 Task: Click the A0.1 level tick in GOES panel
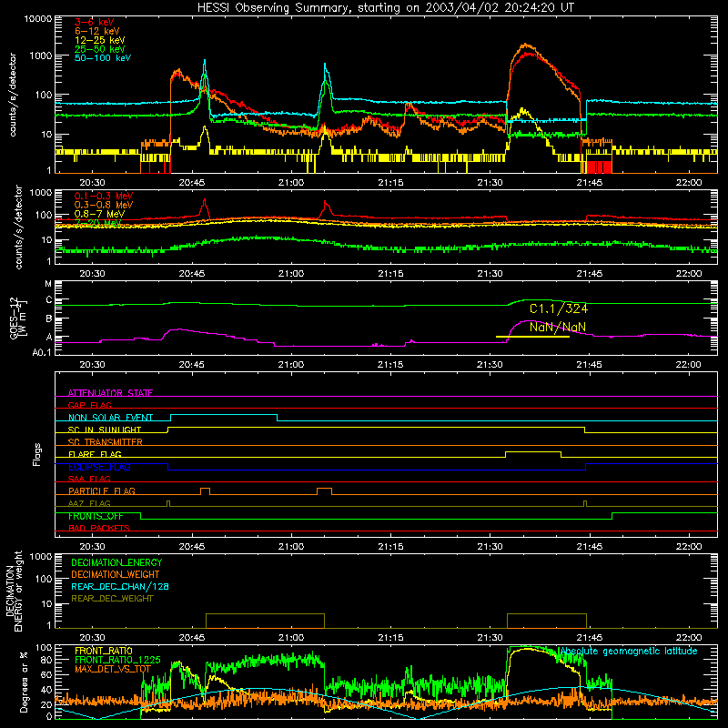(42, 352)
